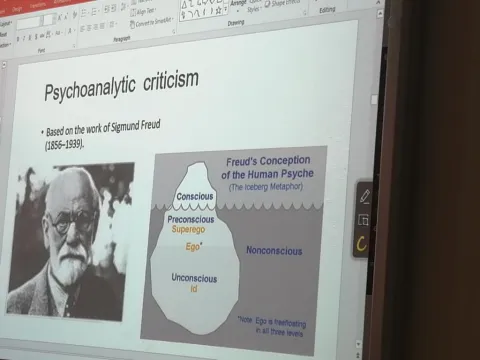Center the paragraph text
This screenshot has width=480, height=360.
coord(89,28)
